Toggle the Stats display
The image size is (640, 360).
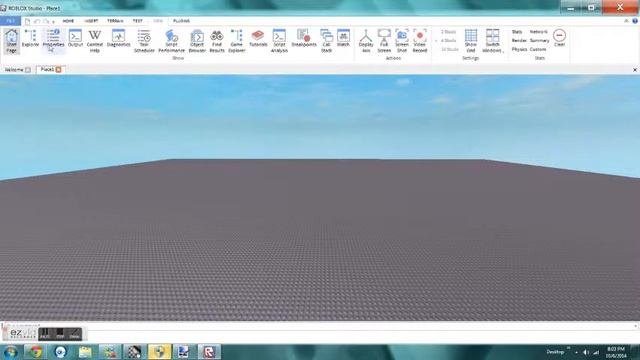coord(517,32)
